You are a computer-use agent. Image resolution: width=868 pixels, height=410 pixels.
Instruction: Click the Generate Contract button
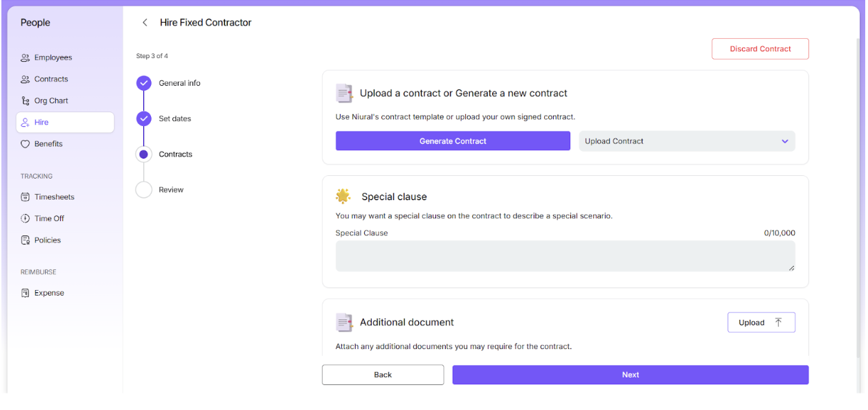[453, 141]
